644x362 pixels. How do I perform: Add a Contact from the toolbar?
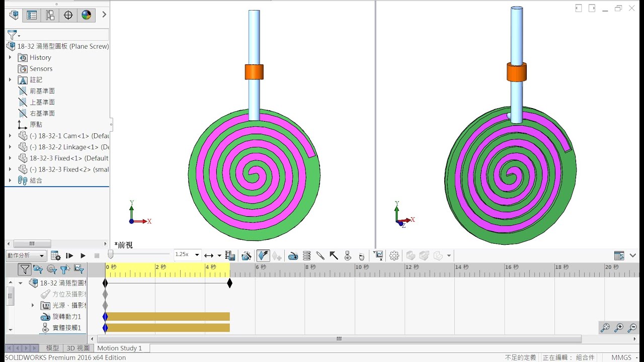[347, 255]
